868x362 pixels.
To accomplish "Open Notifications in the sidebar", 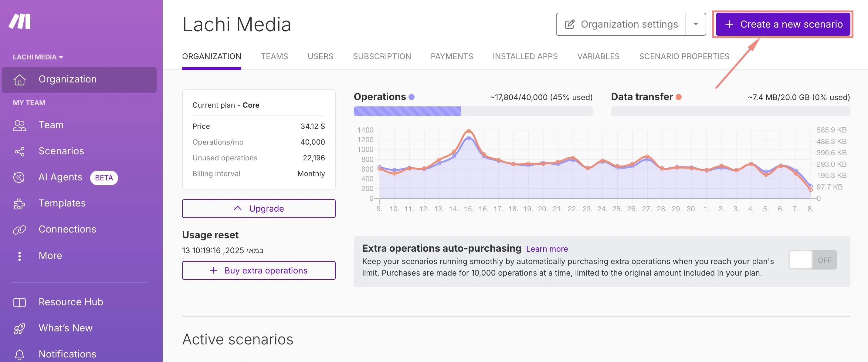I will pyautogui.click(x=79, y=354).
